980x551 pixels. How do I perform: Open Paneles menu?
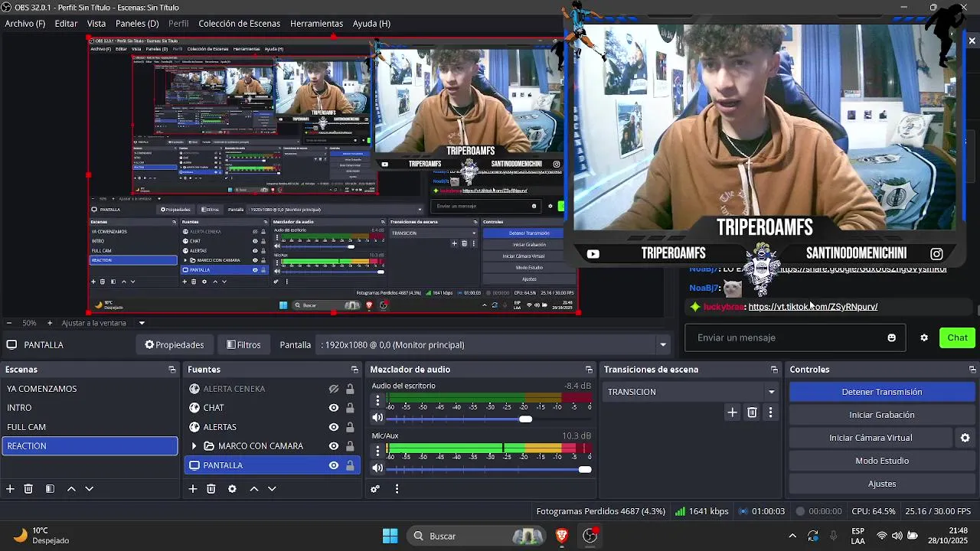pos(137,24)
